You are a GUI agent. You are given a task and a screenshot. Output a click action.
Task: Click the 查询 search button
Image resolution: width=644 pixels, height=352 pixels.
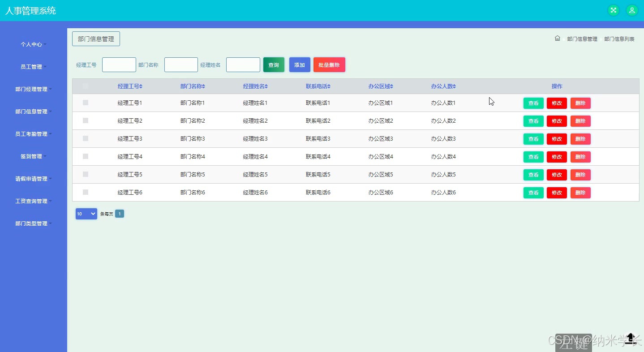point(274,64)
